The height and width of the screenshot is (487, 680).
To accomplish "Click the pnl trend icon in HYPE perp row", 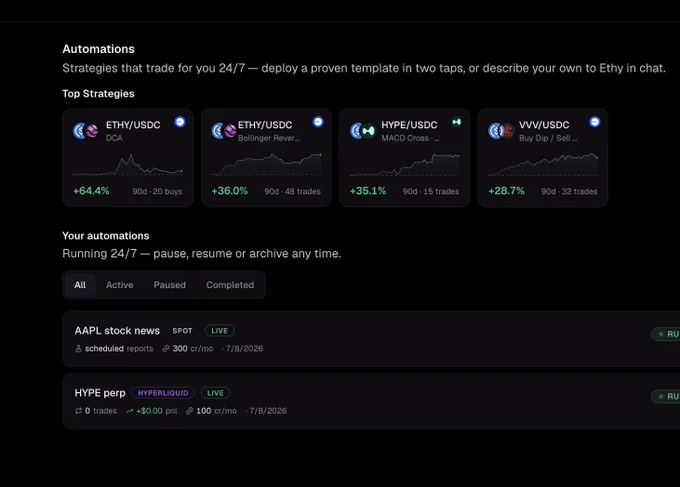I will [129, 411].
